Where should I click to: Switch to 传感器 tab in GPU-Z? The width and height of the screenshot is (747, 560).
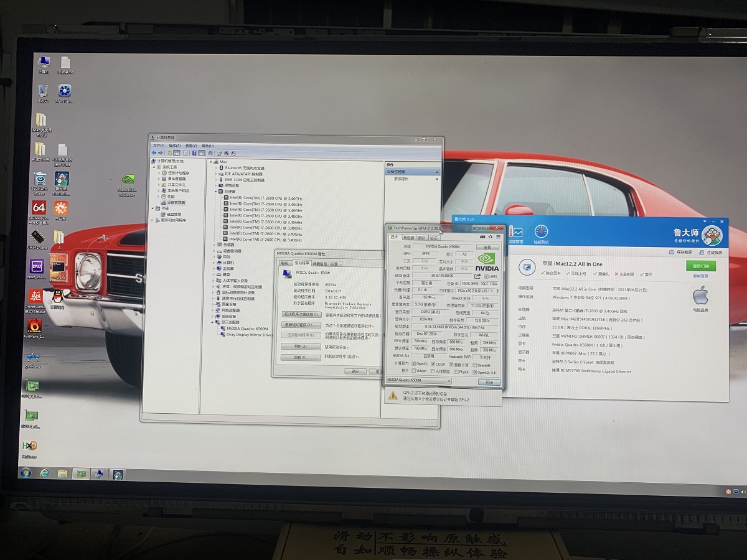pyautogui.click(x=408, y=238)
